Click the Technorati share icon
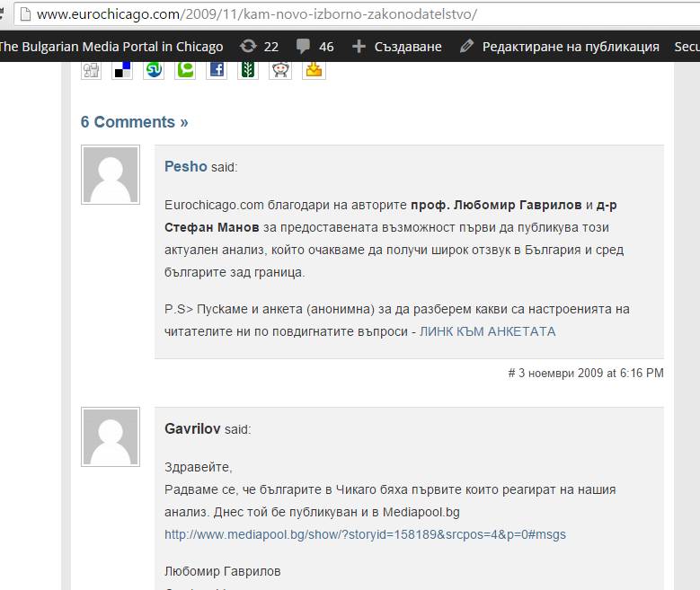 (x=185, y=69)
